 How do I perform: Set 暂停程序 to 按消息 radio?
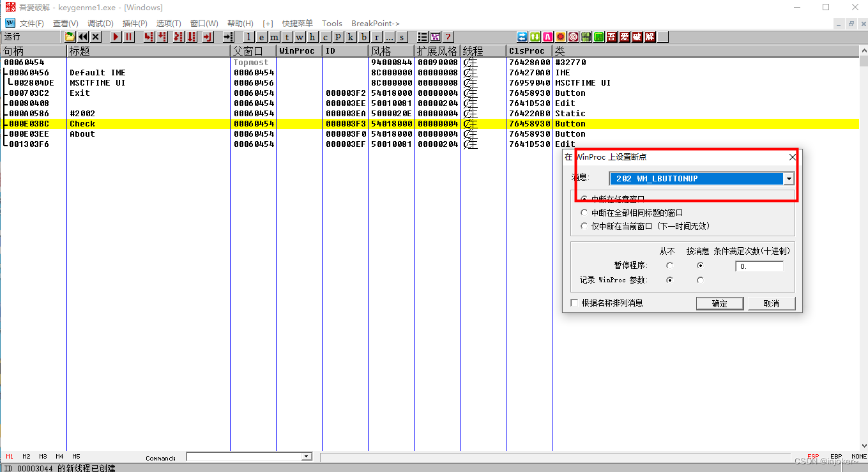[701, 266]
